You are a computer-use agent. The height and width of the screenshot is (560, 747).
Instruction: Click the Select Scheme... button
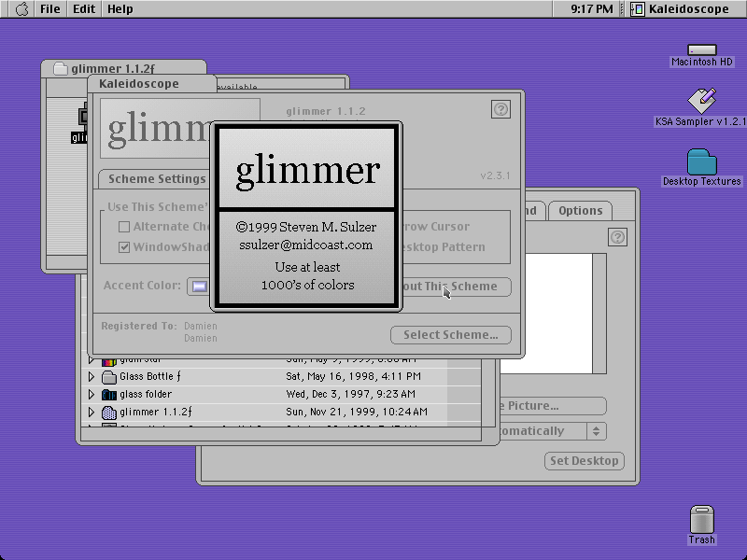[451, 335]
